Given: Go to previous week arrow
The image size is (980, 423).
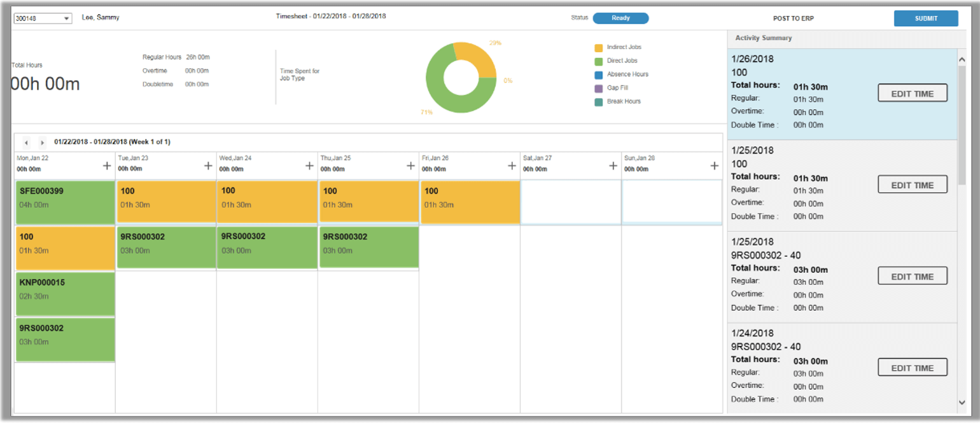Looking at the screenshot, I should 27,143.
